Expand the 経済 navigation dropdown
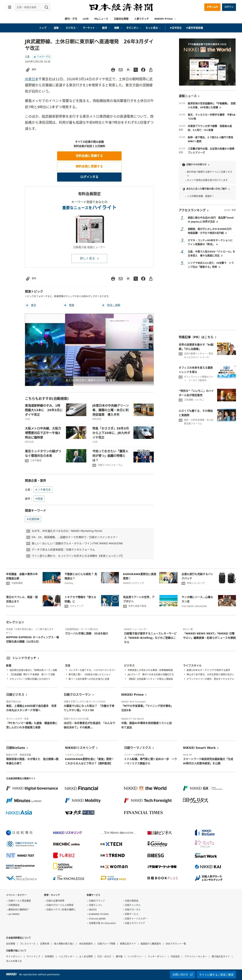 pyautogui.click(x=106, y=28)
